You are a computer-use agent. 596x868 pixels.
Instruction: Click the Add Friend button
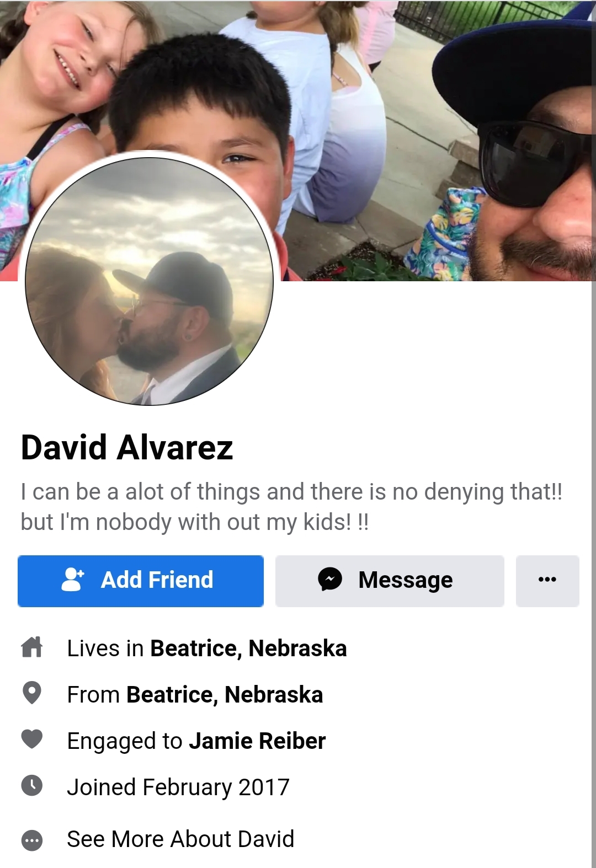141,581
